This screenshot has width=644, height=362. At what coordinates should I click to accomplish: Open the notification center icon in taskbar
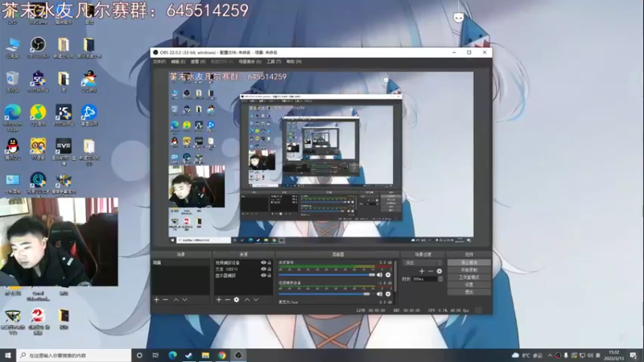[634, 356]
